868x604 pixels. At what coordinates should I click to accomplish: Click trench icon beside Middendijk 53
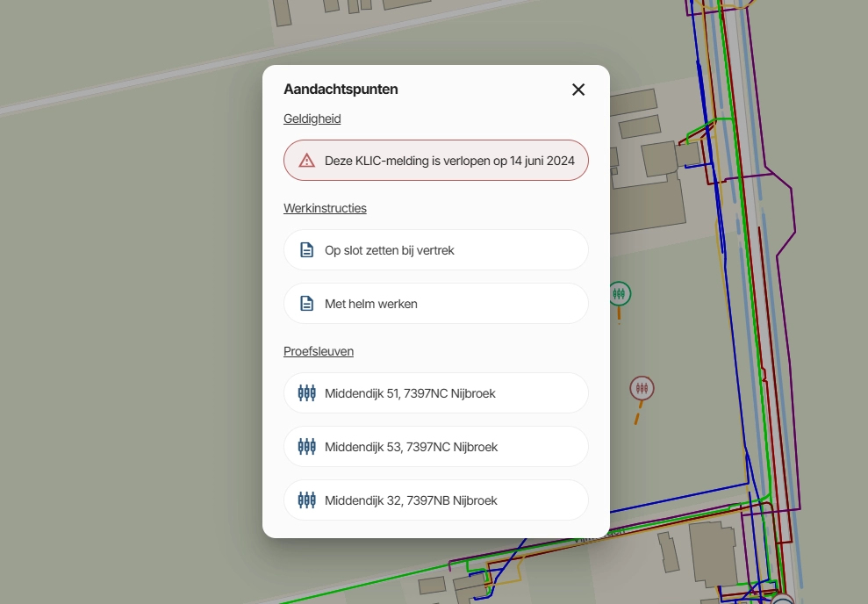coord(306,447)
